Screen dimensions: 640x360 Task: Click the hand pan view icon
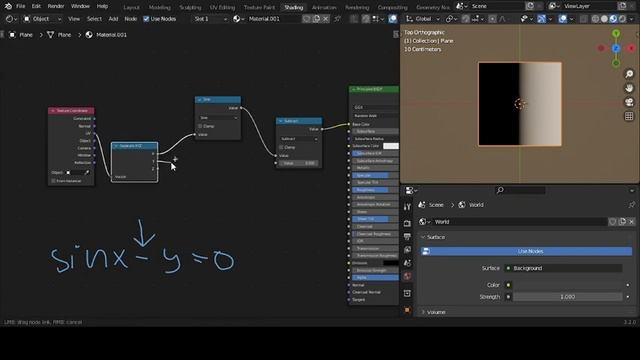point(629,88)
